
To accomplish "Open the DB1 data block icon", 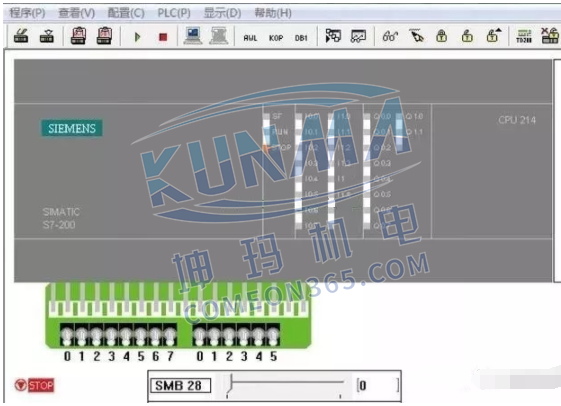I will 301,38.
